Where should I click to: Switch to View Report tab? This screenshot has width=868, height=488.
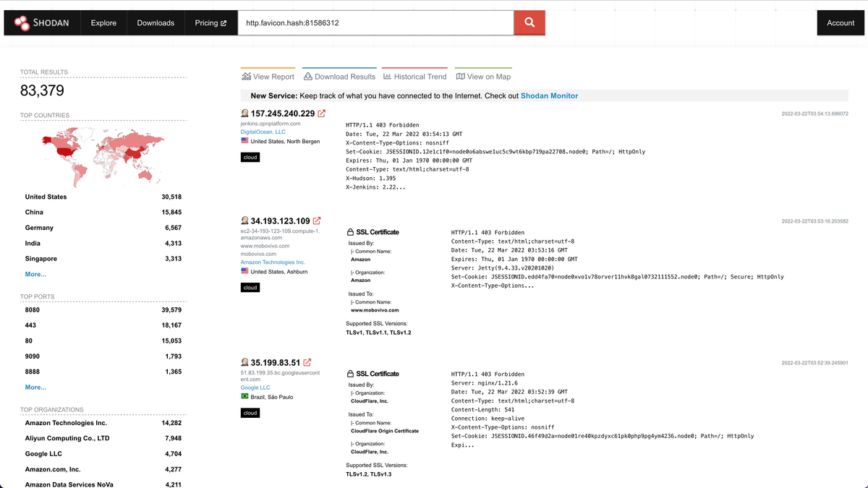[x=268, y=77]
